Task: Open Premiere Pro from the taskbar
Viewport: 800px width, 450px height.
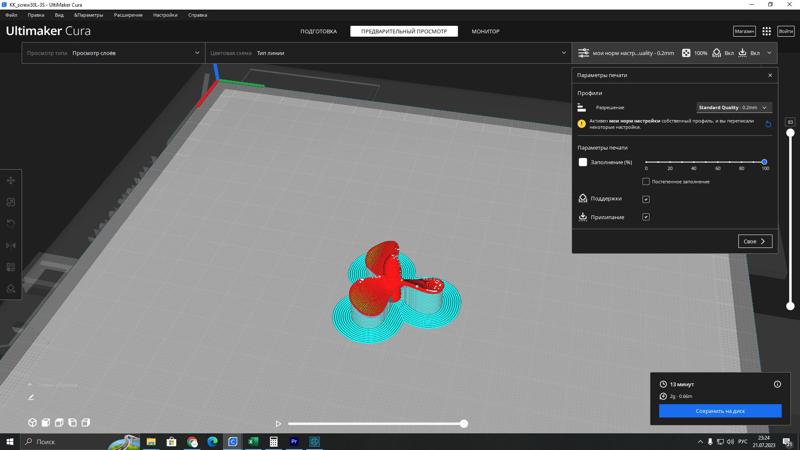Action: coord(294,441)
